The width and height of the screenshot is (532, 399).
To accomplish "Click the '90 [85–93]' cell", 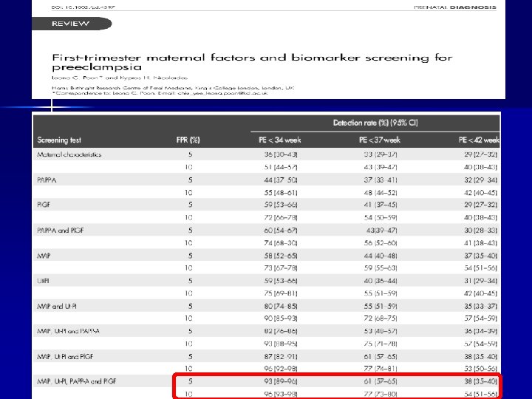I will click(281, 318).
